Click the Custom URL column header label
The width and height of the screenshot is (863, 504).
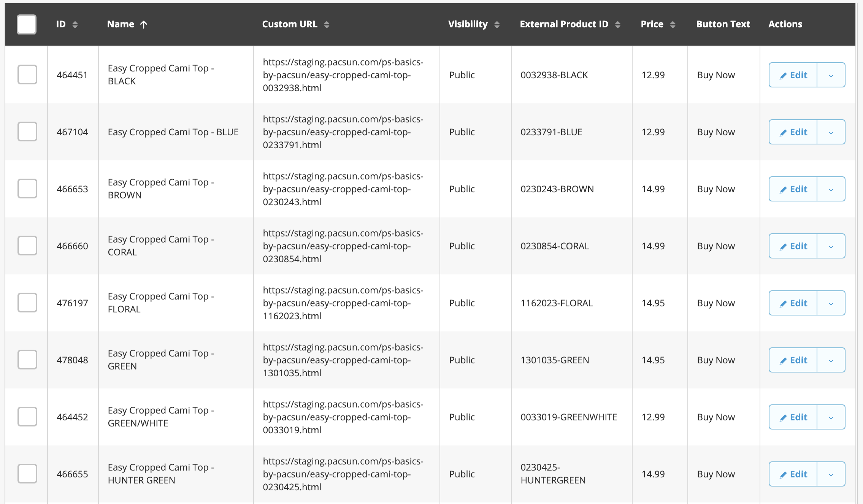pos(290,24)
